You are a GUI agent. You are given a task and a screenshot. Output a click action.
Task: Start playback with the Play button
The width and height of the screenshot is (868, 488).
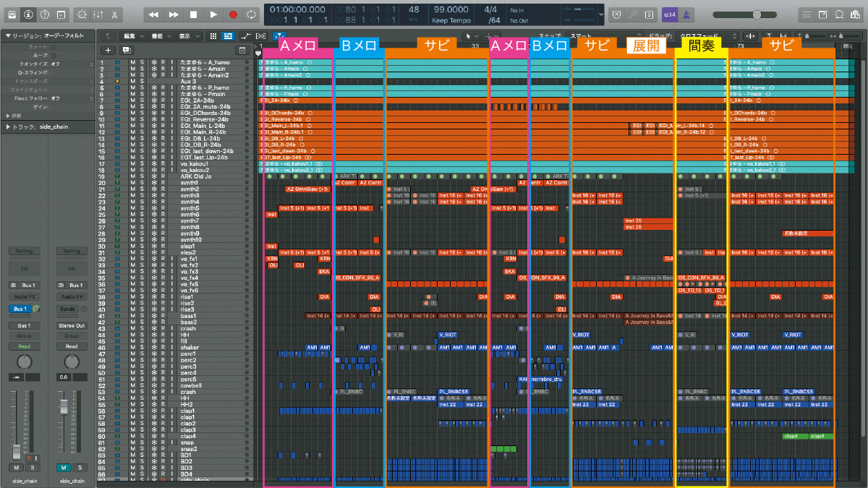point(213,14)
